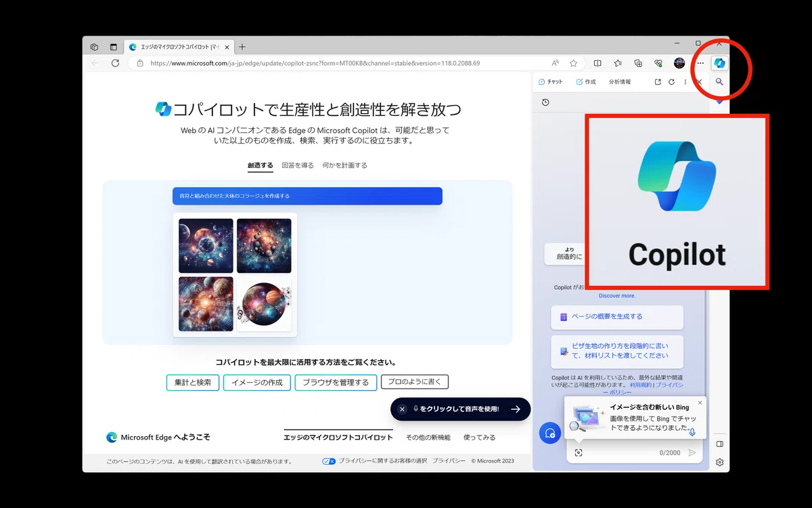Viewport: 812px width, 508px height.
Task: Click エッジのマイクロソフトコパイロット footer tab
Action: click(x=338, y=437)
